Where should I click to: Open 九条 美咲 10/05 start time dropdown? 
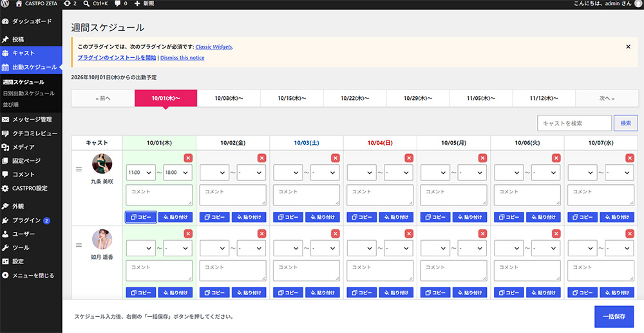pyautogui.click(x=435, y=173)
